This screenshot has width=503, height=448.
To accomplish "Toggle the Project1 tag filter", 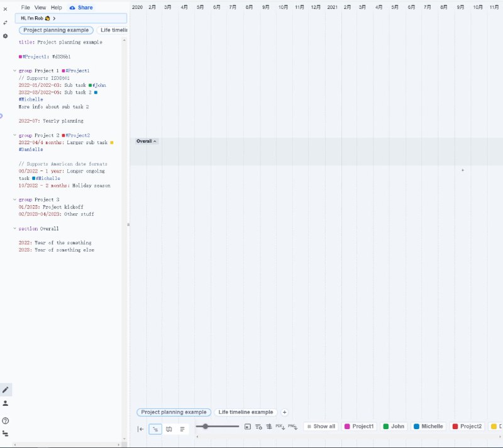I will pos(360,427).
